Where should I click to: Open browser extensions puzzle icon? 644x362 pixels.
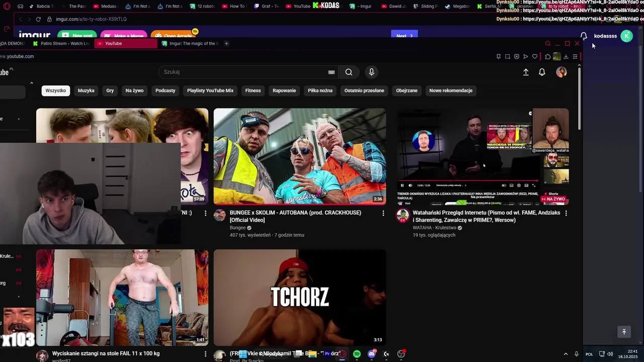548,56
